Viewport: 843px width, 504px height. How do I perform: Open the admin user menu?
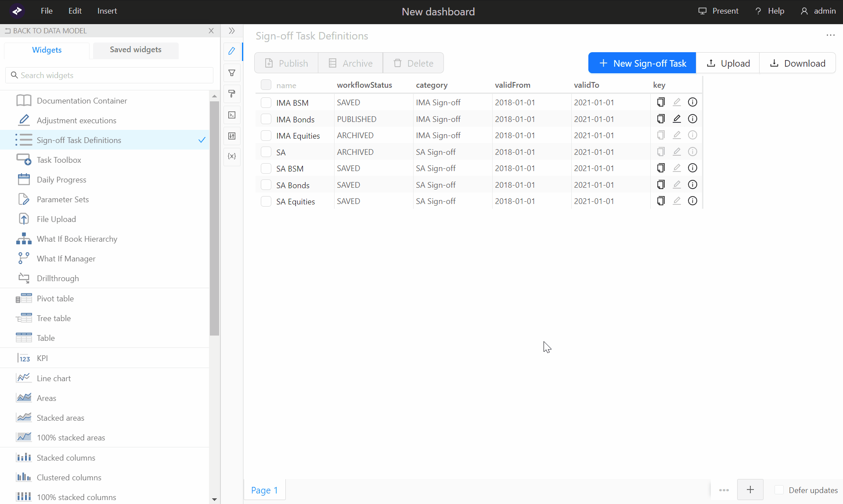pyautogui.click(x=818, y=11)
